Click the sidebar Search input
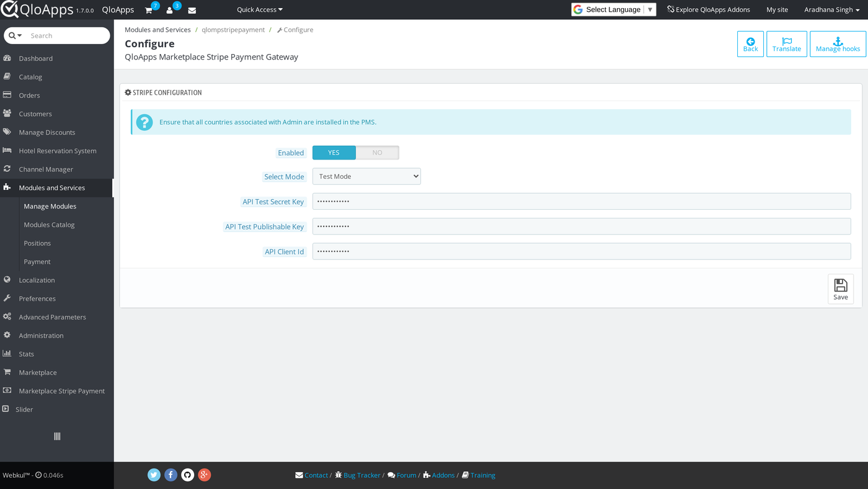 tap(67, 35)
